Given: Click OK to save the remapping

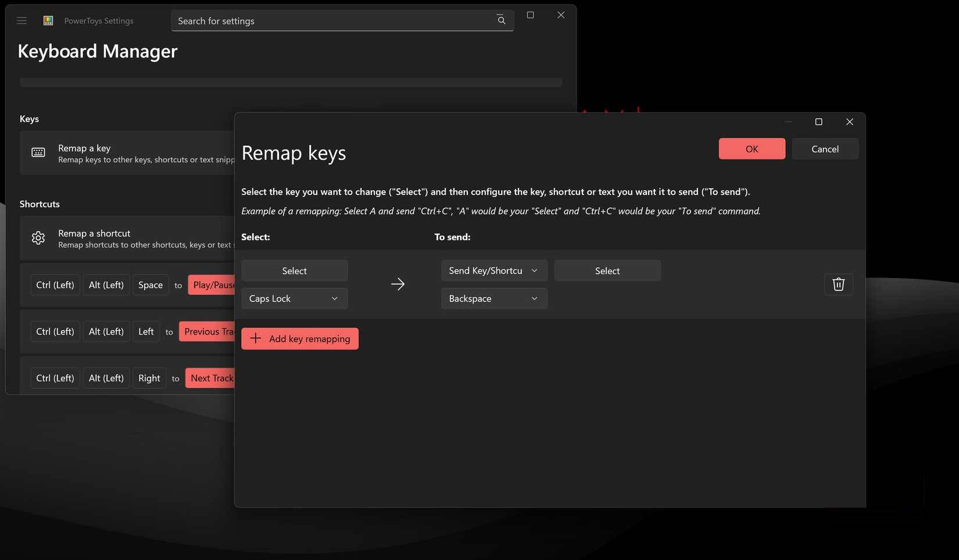Looking at the screenshot, I should pyautogui.click(x=752, y=149).
